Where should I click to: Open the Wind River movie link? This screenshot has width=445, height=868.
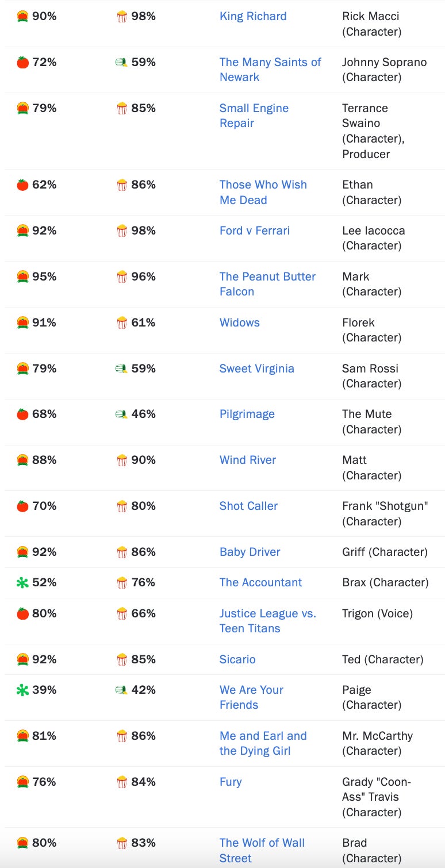(x=248, y=460)
